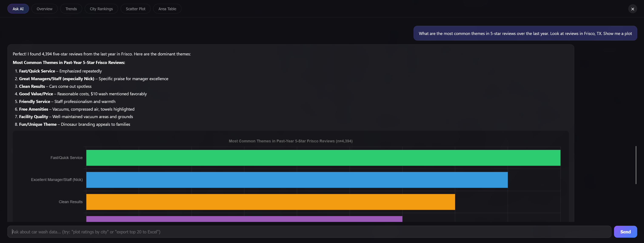Click the 'Fast/Quick Service' chart axis label

click(x=67, y=158)
